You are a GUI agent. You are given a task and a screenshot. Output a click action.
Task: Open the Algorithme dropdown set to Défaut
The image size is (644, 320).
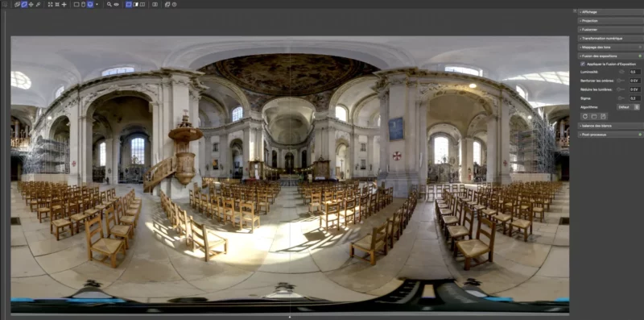tap(628, 107)
